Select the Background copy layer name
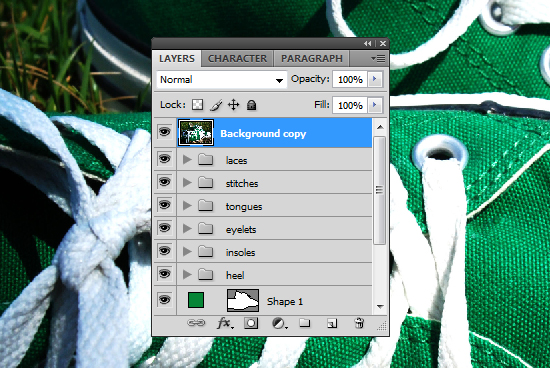The image size is (550, 368). click(x=263, y=134)
